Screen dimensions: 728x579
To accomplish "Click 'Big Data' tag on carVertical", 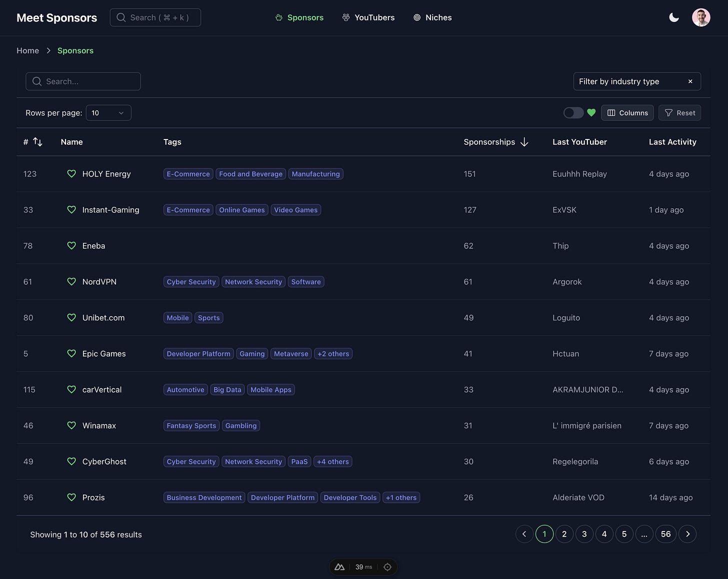I will 227,389.
